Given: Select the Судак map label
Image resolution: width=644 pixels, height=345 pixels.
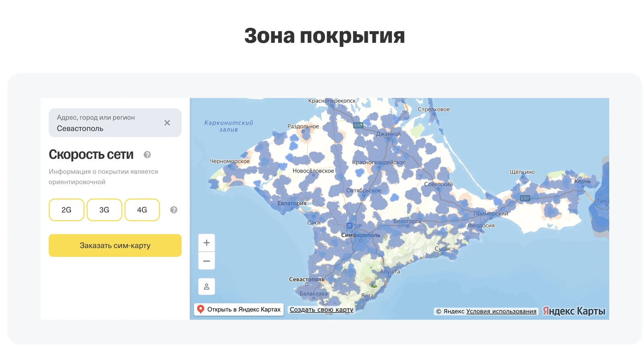Looking at the screenshot, I should pyautogui.click(x=443, y=249).
